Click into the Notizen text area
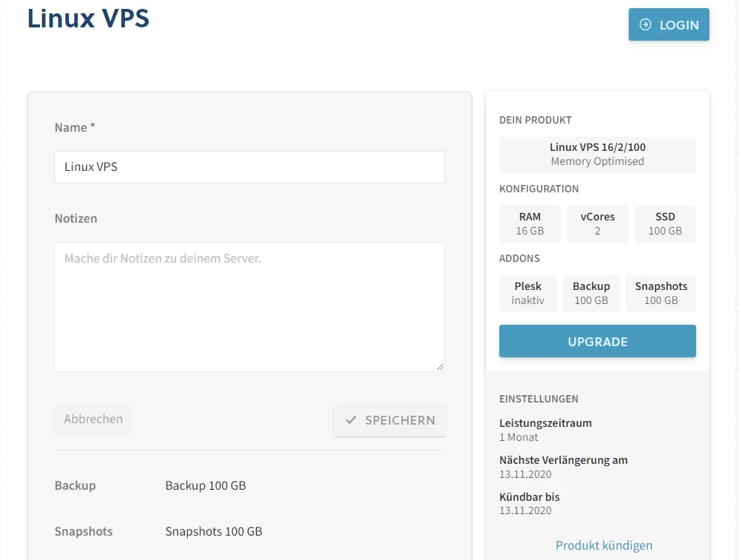This screenshot has width=739, height=560. 249,306
